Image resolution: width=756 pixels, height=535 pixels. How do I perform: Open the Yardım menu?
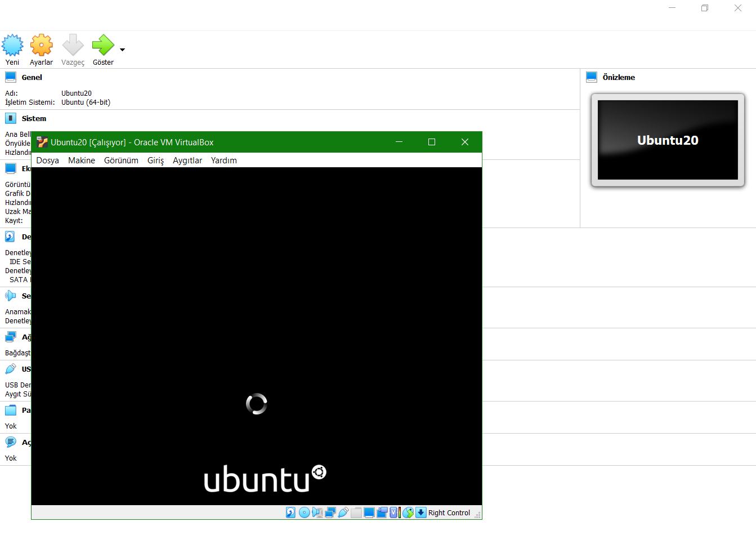(224, 160)
